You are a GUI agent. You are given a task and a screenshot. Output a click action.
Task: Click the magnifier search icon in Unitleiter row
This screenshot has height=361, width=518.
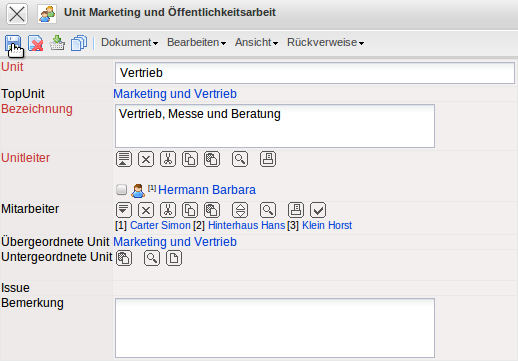[240, 159]
